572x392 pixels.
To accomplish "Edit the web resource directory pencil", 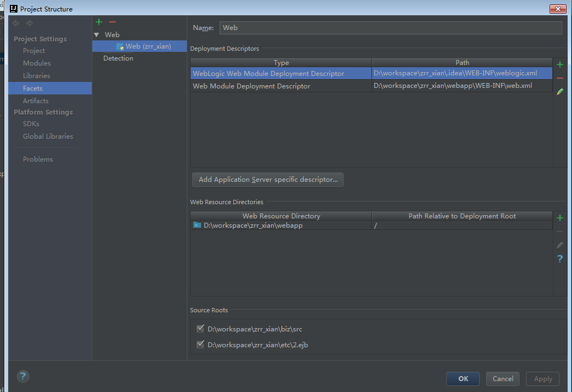I will click(x=560, y=245).
